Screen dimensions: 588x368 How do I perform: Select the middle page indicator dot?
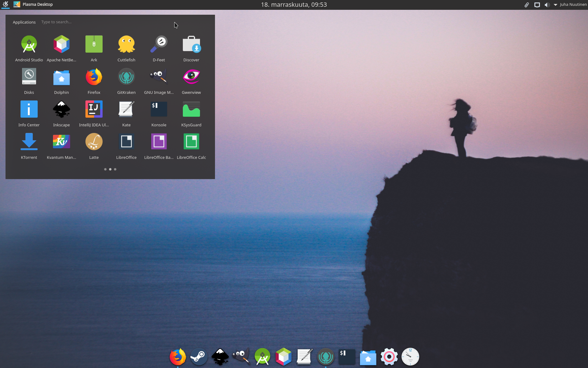(110, 169)
